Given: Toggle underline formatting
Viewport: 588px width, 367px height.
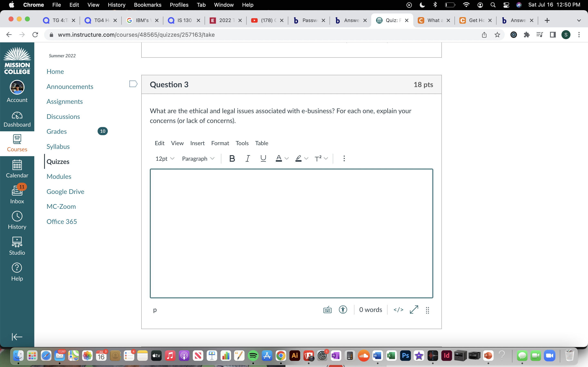Looking at the screenshot, I should pos(263,158).
